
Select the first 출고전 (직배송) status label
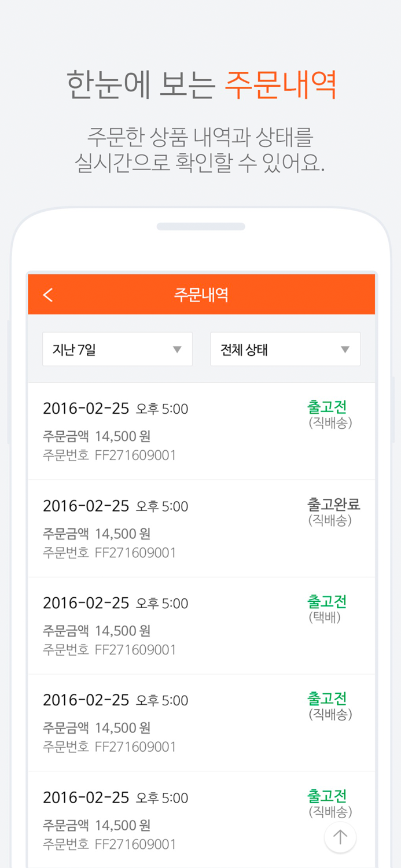tap(328, 407)
